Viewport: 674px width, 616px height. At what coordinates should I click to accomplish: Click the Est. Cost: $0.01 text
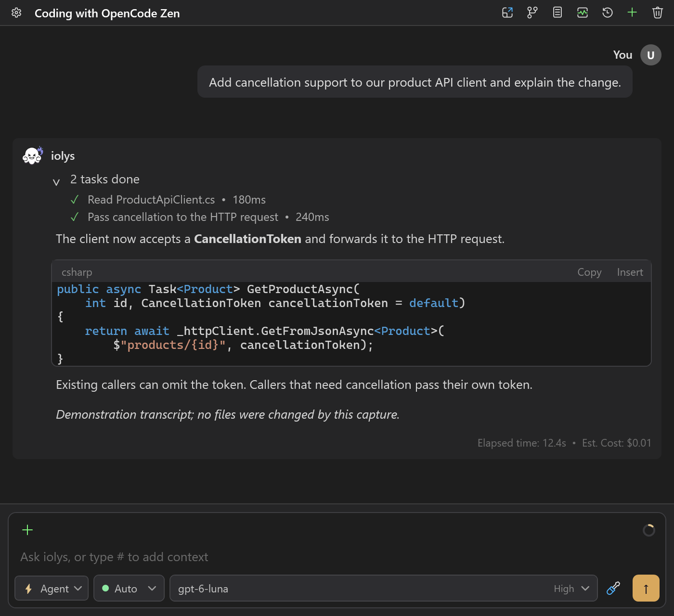pyautogui.click(x=616, y=443)
